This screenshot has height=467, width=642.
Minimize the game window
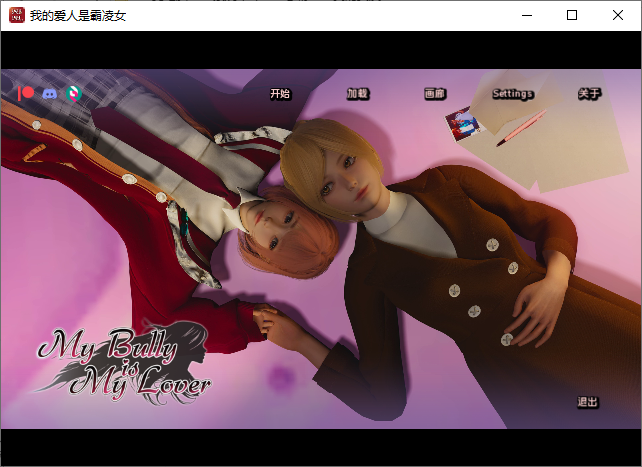527,16
